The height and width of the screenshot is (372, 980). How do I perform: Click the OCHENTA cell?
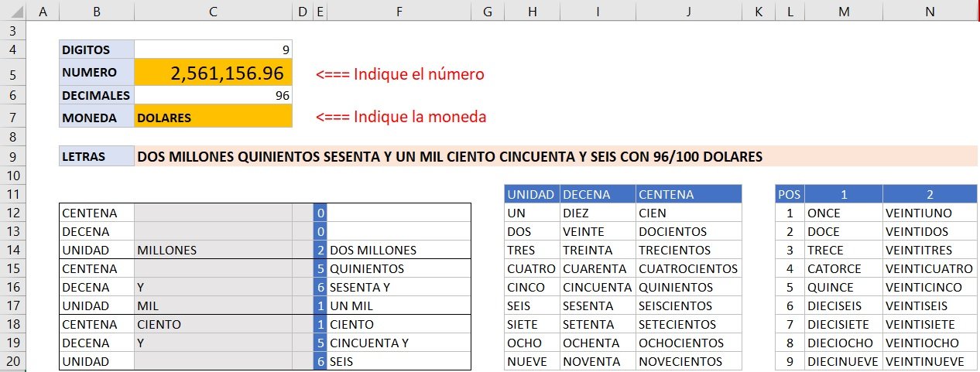598,343
